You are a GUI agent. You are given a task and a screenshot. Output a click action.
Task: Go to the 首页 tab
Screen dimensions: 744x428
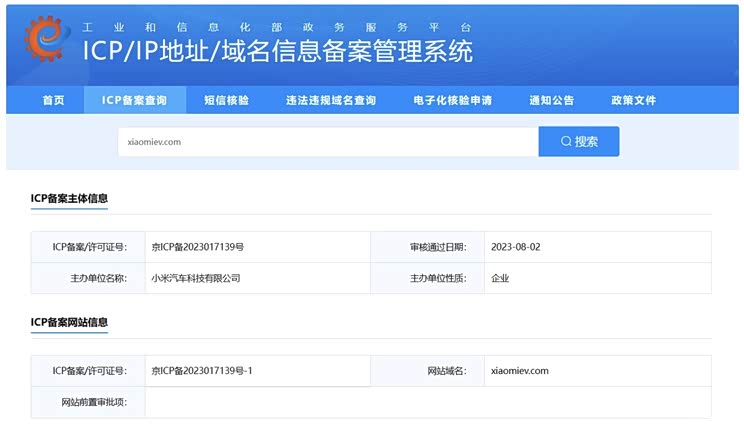tap(53, 100)
